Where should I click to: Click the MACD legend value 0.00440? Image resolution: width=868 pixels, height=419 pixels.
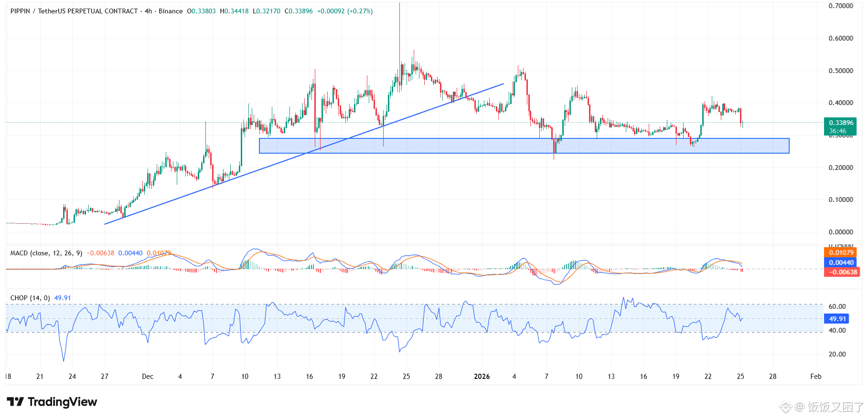(x=130, y=253)
